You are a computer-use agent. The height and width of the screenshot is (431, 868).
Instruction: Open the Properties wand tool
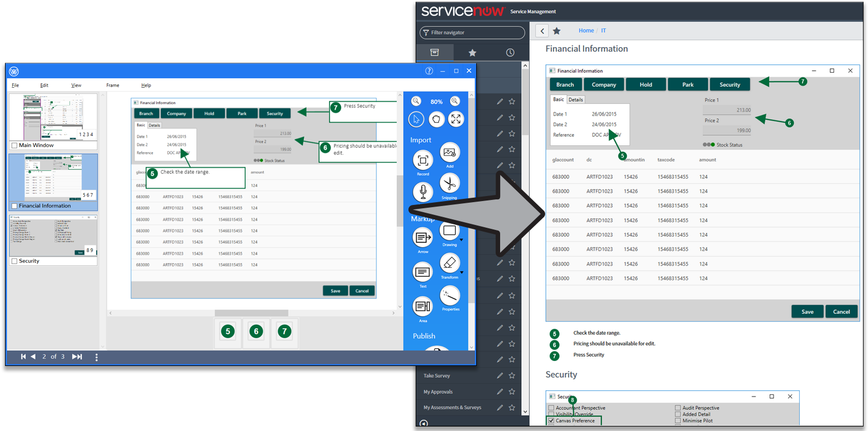coord(450,296)
